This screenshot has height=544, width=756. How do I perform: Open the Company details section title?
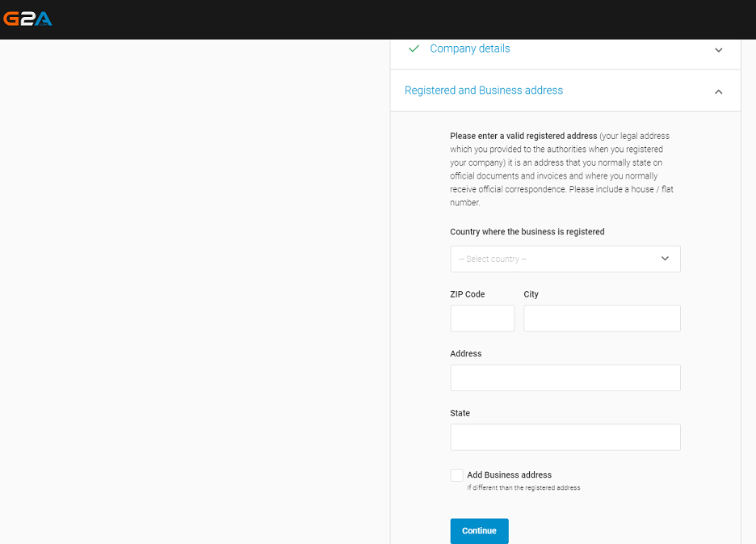[x=469, y=48]
